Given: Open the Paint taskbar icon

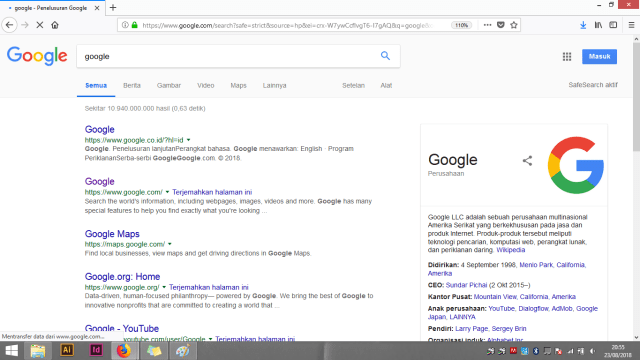Looking at the screenshot, I should pos(182,351).
